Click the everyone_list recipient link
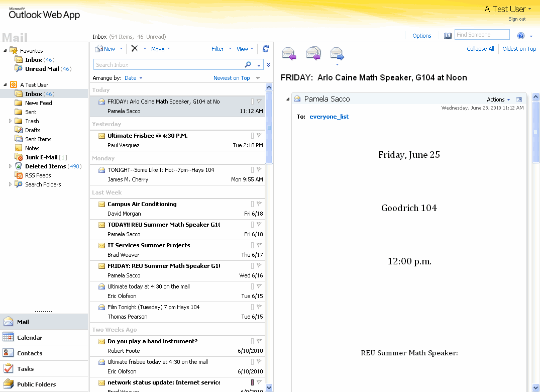This screenshot has height=392, width=540. pyautogui.click(x=329, y=117)
